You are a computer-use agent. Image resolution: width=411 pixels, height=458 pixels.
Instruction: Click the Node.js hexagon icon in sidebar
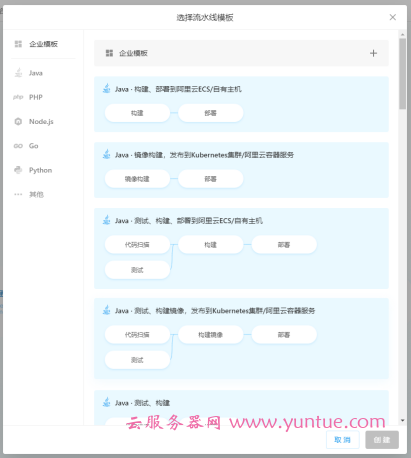(18, 122)
